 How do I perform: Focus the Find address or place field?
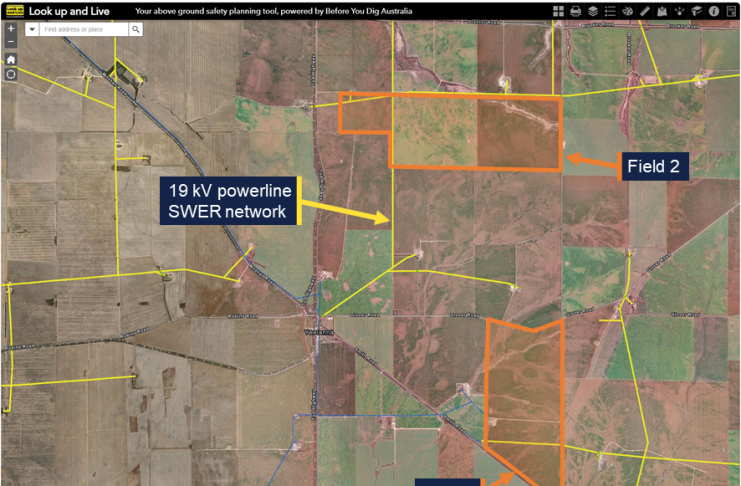tap(84, 30)
